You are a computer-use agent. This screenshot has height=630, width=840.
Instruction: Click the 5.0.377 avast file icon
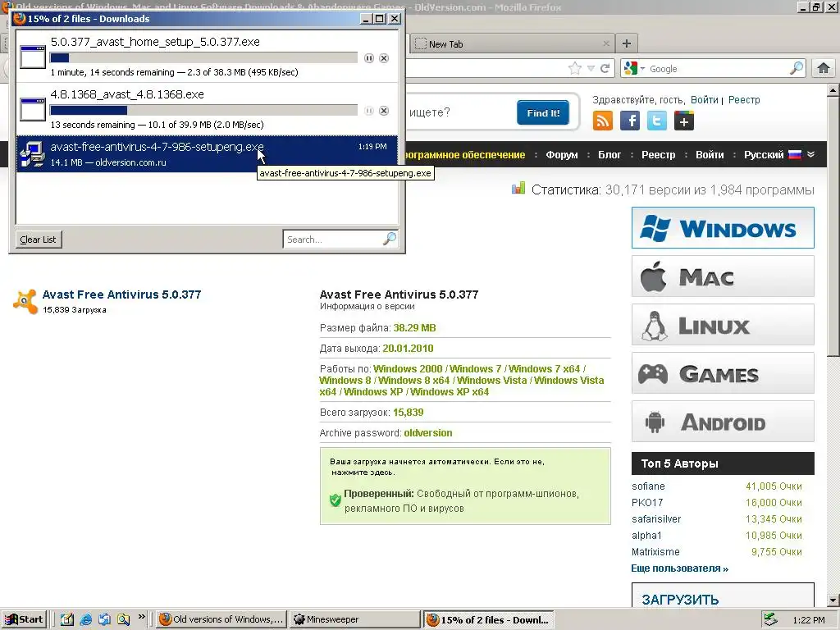33,57
